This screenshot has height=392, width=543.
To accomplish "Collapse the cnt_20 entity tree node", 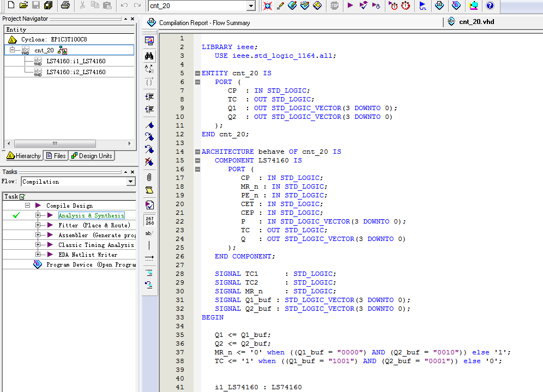I will click(x=12, y=50).
